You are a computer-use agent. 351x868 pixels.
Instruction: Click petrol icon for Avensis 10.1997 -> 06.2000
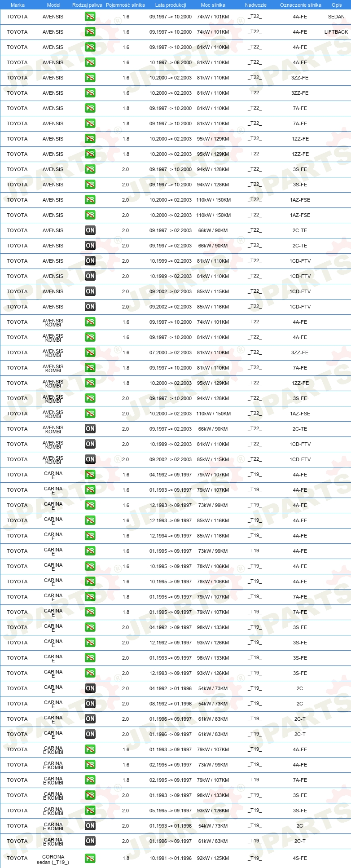(90, 62)
